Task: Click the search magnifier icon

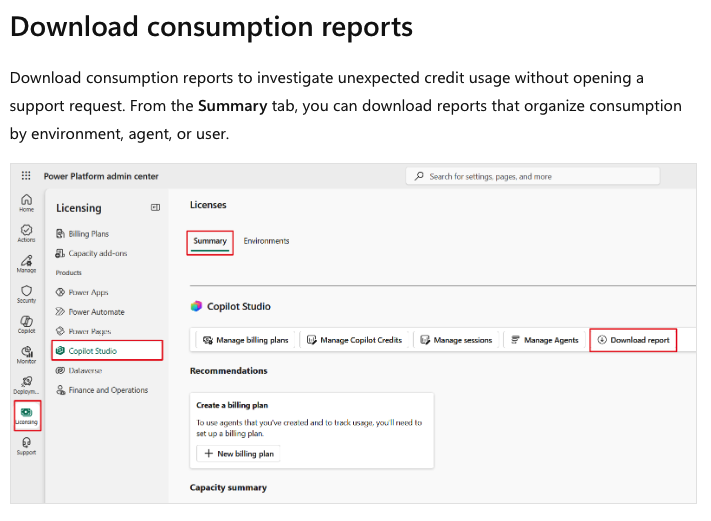Action: [x=419, y=176]
